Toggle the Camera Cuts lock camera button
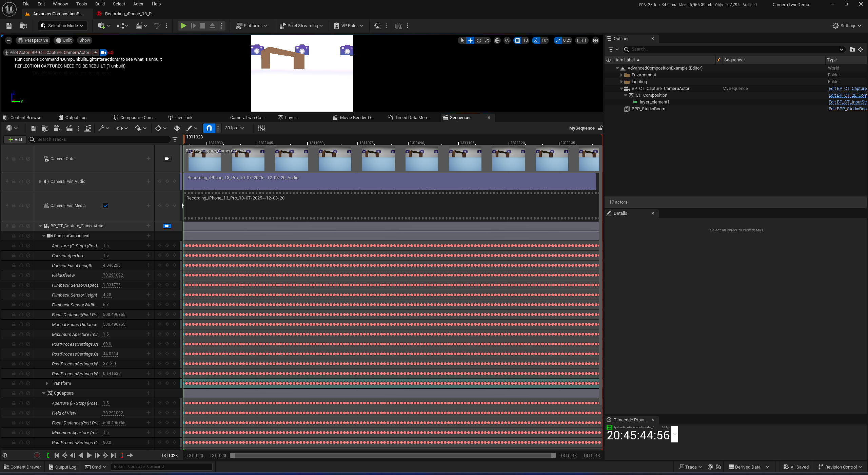The image size is (868, 475). tap(167, 159)
